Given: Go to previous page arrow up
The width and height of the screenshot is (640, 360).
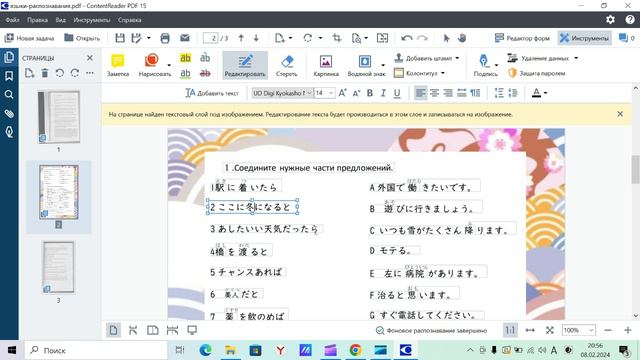Looking at the screenshot, I should (x=241, y=38).
